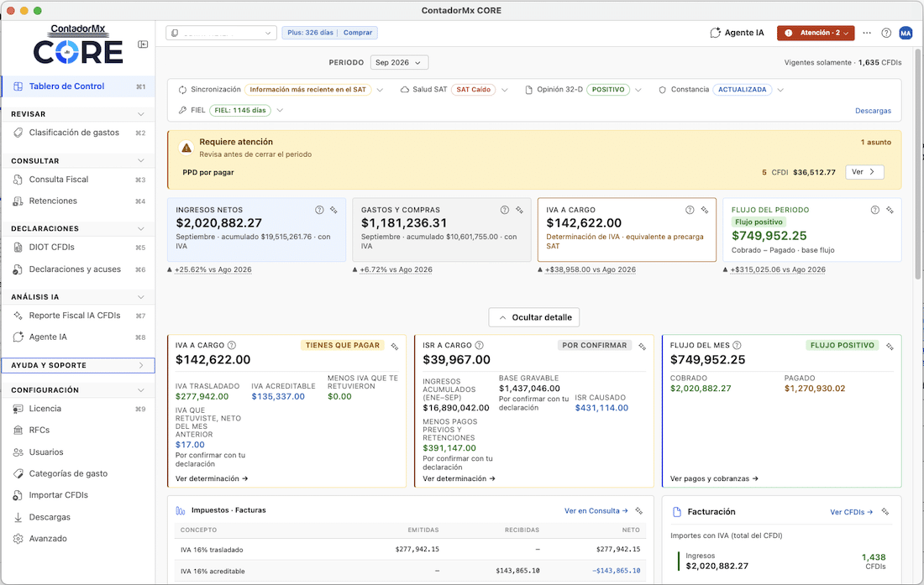924x585 pixels.
Task: Open Declaraciones y acuses
Action: (78, 269)
